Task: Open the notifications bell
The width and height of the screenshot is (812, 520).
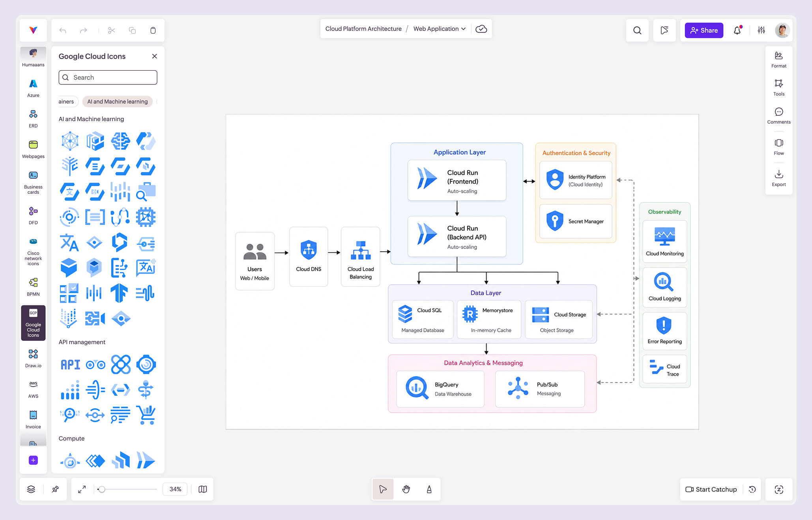Action: 737,30
